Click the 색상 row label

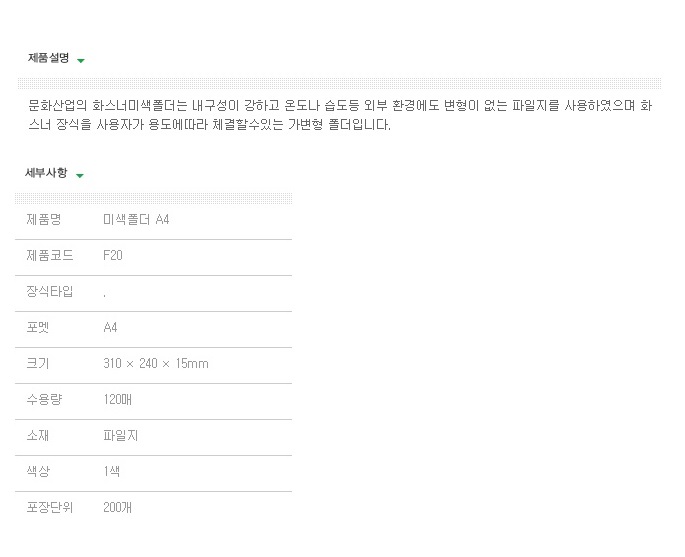[x=38, y=471]
